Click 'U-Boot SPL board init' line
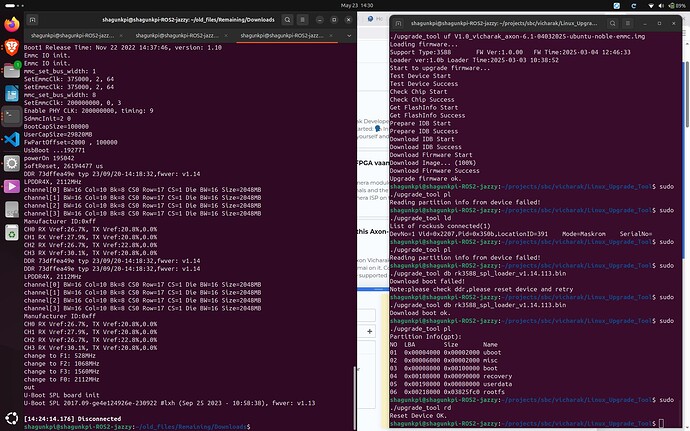This screenshot has height=431, width=690. (x=62, y=395)
